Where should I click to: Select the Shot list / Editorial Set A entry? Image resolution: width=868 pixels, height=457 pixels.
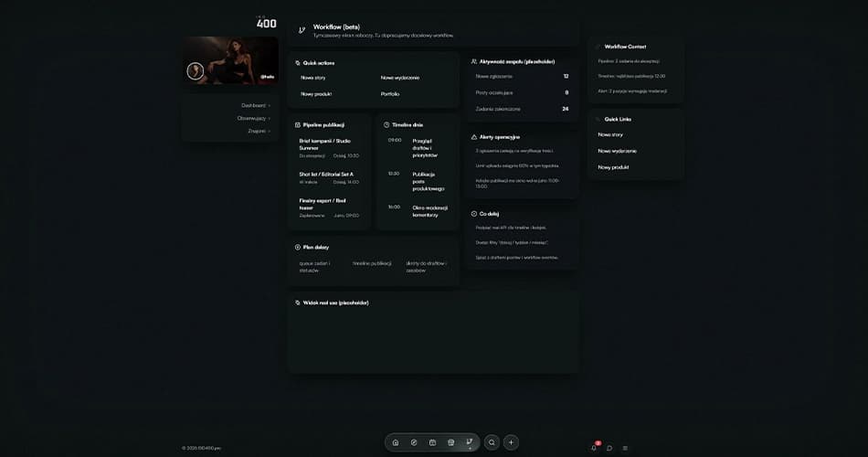[326, 174]
